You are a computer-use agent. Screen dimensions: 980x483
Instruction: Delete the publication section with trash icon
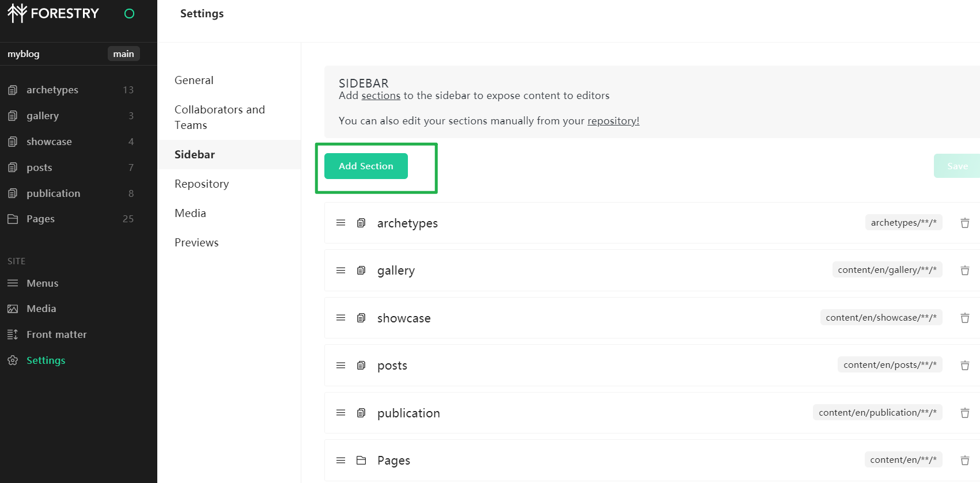[965, 413]
